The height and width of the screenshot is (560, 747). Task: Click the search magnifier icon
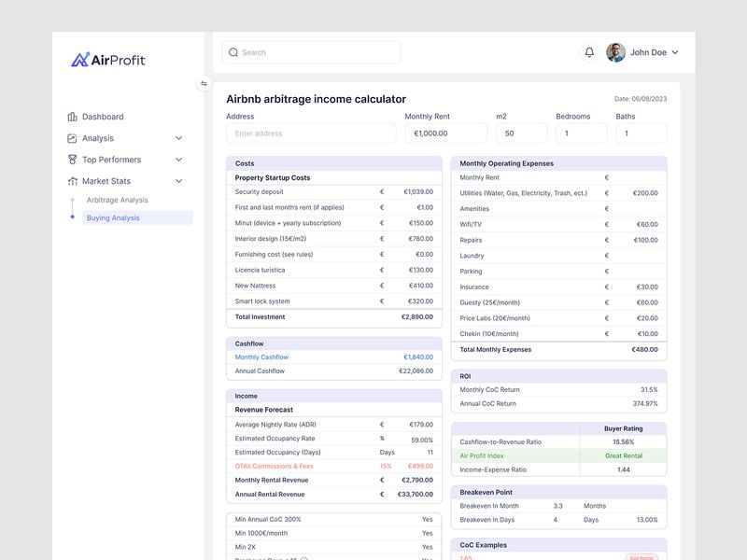[x=233, y=52]
